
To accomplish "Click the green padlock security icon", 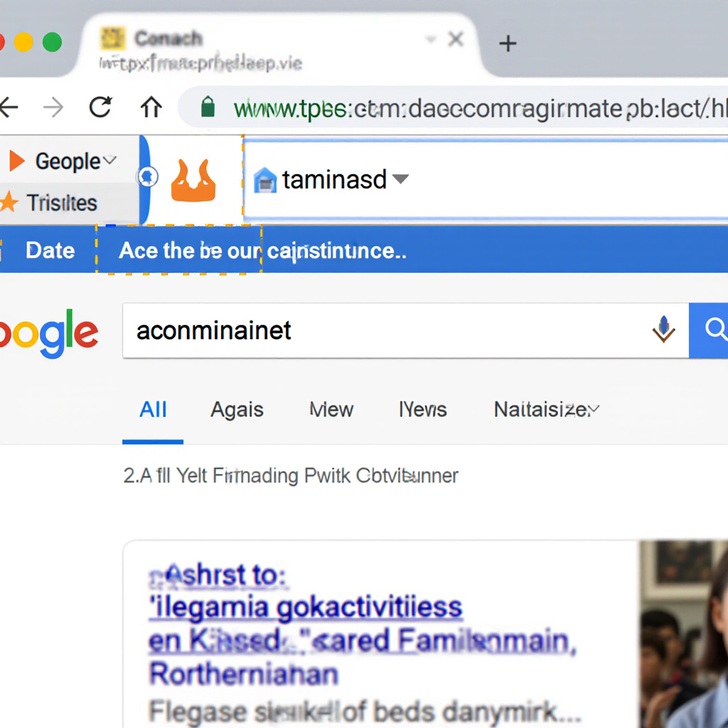I will (x=208, y=107).
